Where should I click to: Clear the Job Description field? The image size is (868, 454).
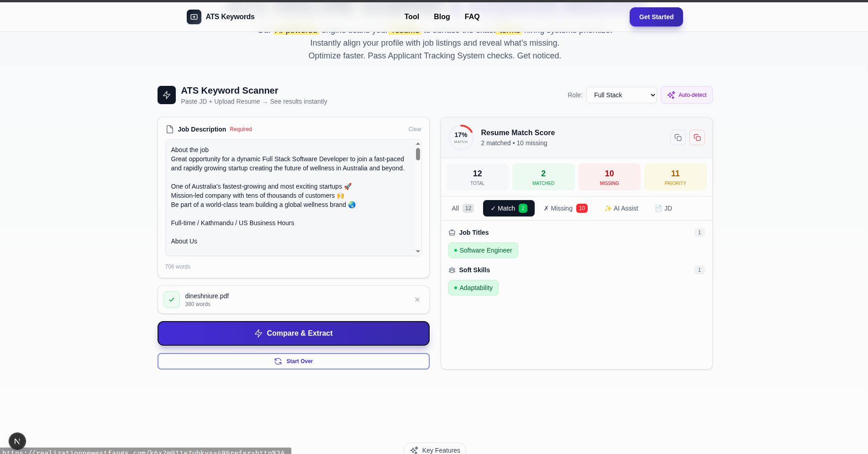[415, 129]
